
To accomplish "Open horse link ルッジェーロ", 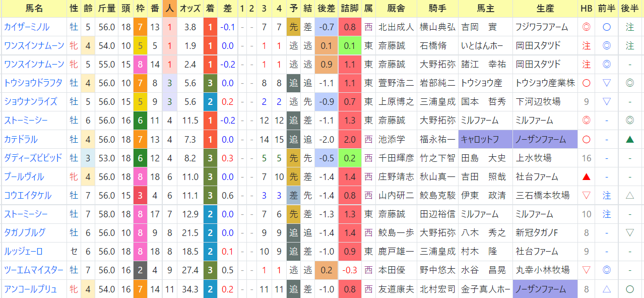I will click(x=23, y=251).
